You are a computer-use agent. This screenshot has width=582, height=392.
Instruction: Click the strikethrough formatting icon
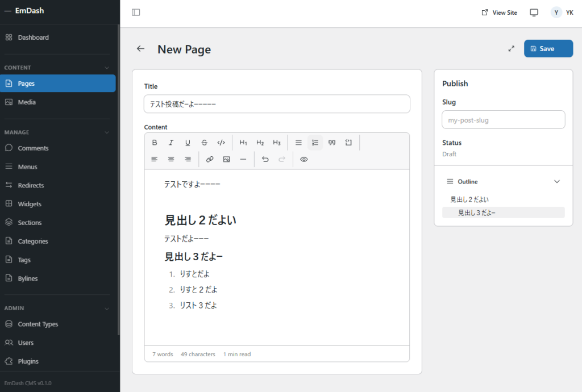coord(205,143)
